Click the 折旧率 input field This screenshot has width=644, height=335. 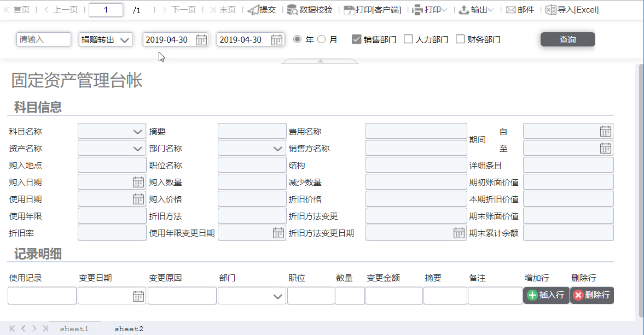(x=112, y=232)
